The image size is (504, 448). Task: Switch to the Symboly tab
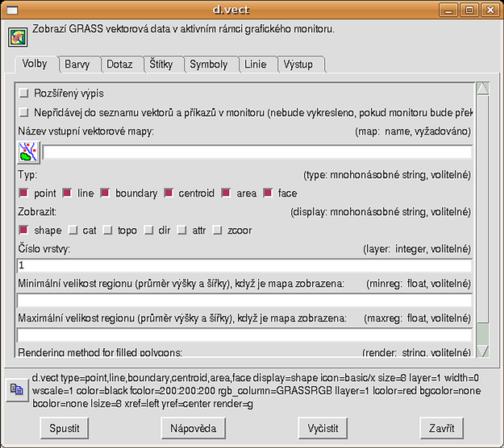click(x=210, y=64)
